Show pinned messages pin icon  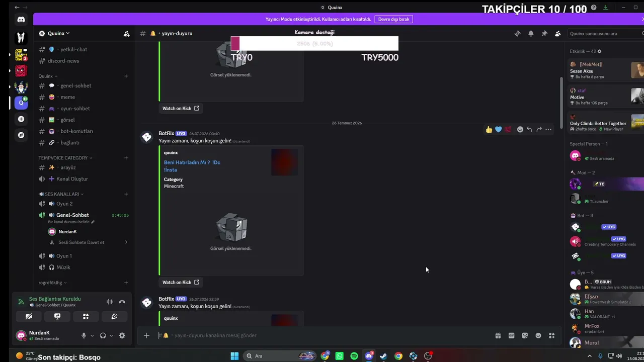click(x=544, y=34)
